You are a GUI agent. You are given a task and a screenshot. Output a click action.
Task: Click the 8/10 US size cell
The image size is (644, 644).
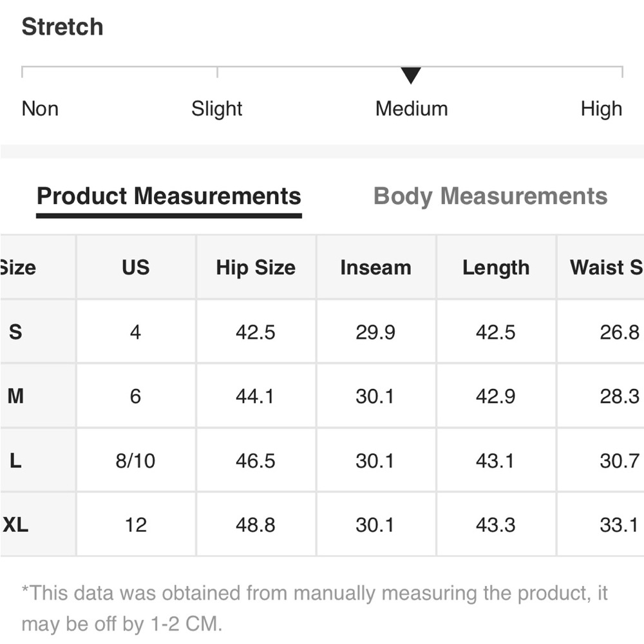click(135, 460)
